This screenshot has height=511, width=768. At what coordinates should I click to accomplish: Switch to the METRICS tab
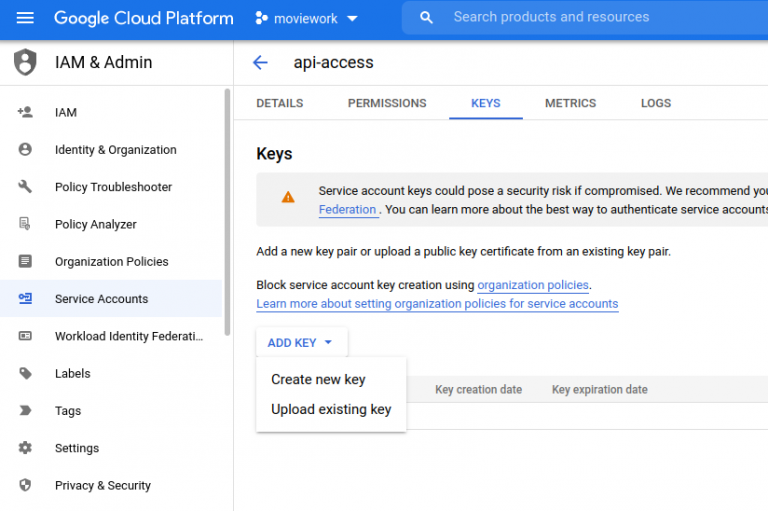click(x=570, y=103)
